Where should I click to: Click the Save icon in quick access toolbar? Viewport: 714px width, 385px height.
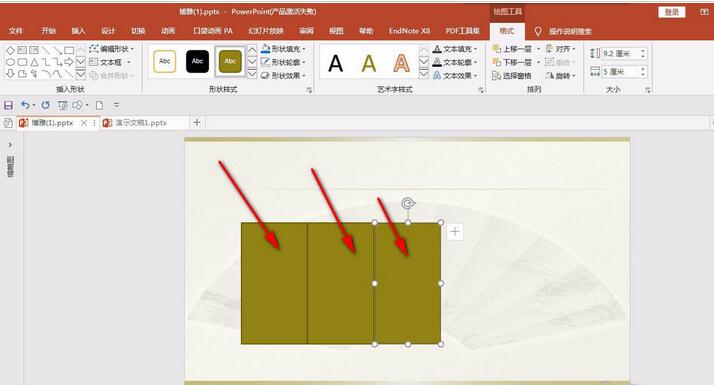coord(8,105)
